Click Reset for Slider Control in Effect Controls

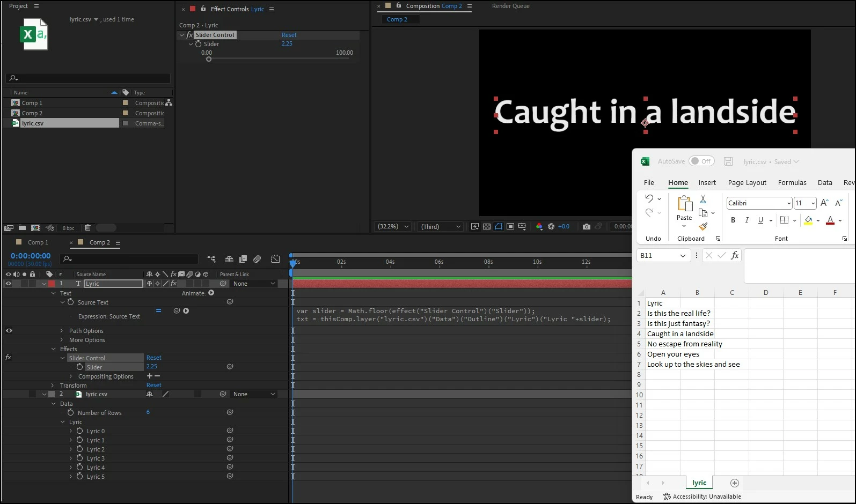[x=289, y=35]
